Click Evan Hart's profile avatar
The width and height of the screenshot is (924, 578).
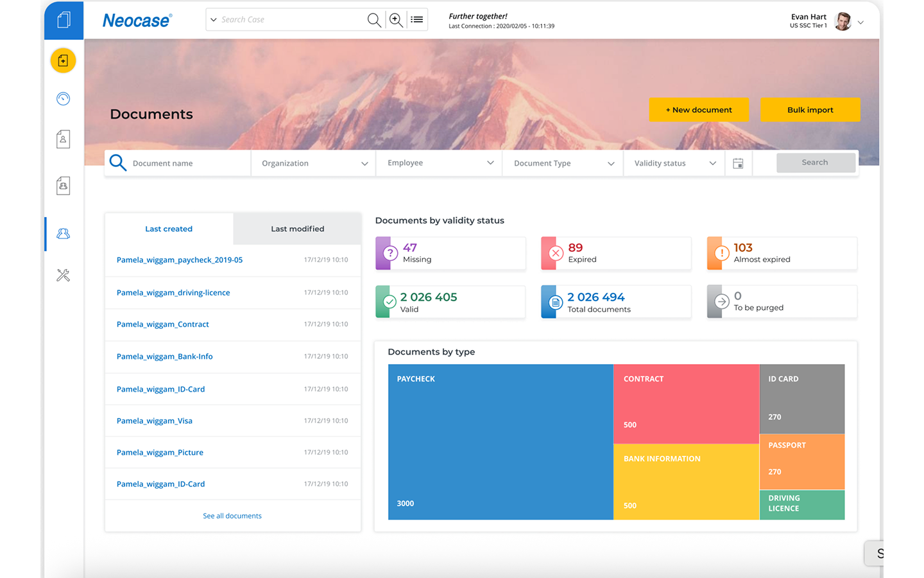(843, 21)
